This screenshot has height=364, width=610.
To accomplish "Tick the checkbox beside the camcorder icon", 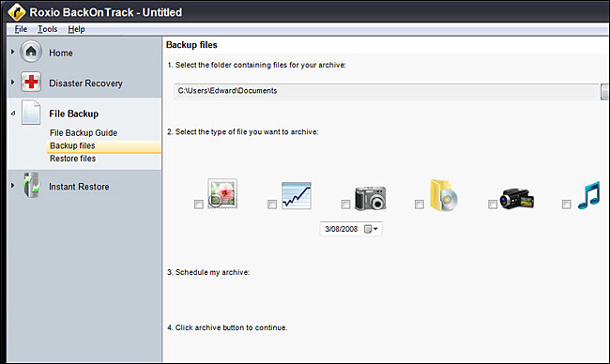I will (x=493, y=205).
